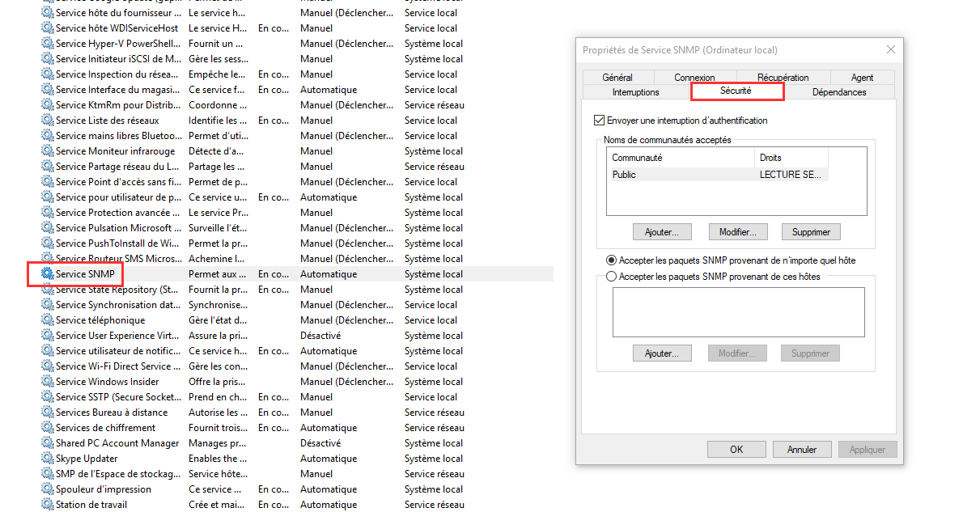Open the Interruptions tab
Viewport: 980px width, 512px height.
[635, 92]
